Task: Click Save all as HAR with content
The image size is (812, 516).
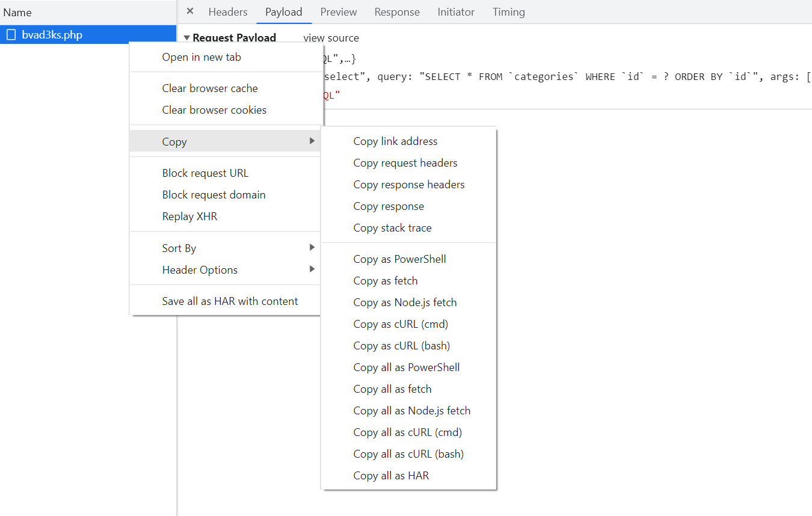Action: coord(230,301)
